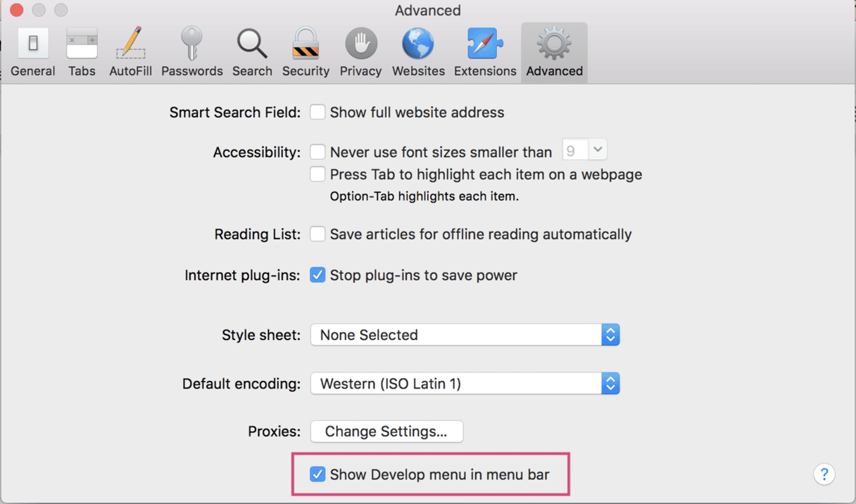856x504 pixels.
Task: Click the Change Settings proxies button
Action: coord(386,431)
